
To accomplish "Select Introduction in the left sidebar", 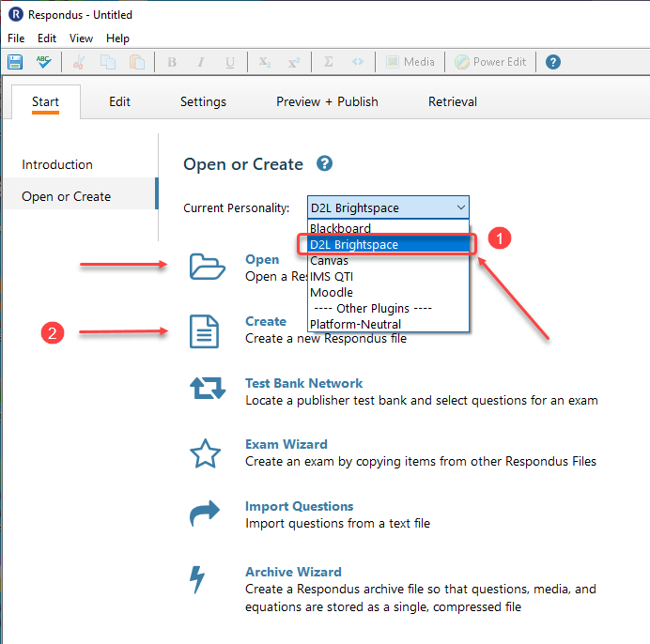I will (x=57, y=164).
